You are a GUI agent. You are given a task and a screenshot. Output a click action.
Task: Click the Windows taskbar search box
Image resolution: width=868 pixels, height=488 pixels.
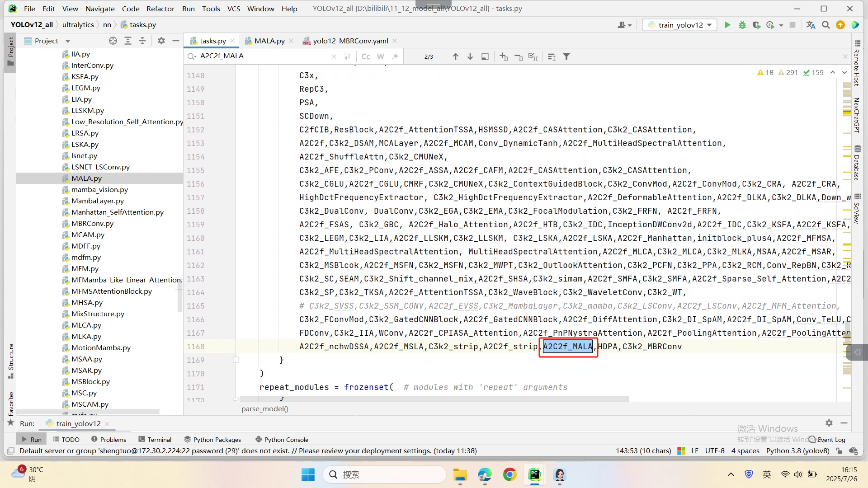[384, 475]
